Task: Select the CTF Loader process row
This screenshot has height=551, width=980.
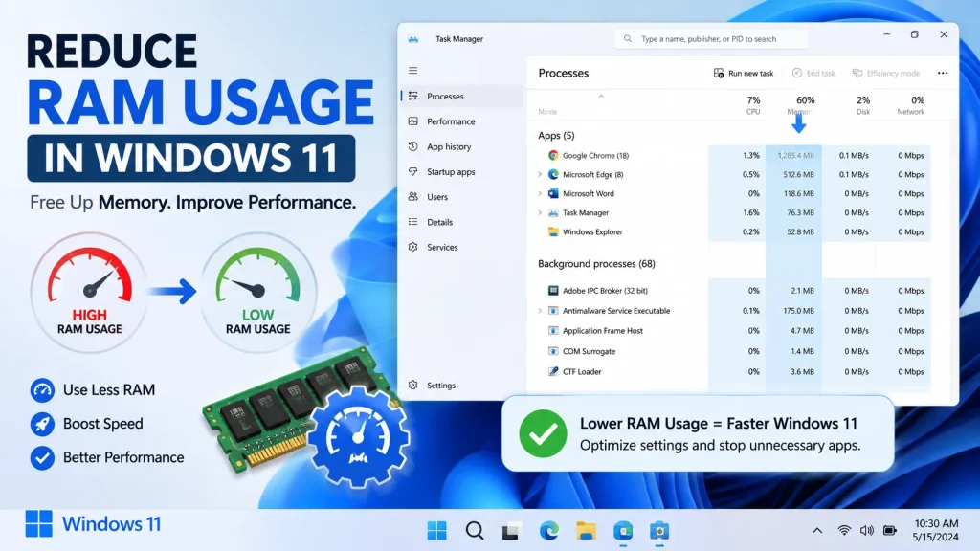Action: pos(734,372)
